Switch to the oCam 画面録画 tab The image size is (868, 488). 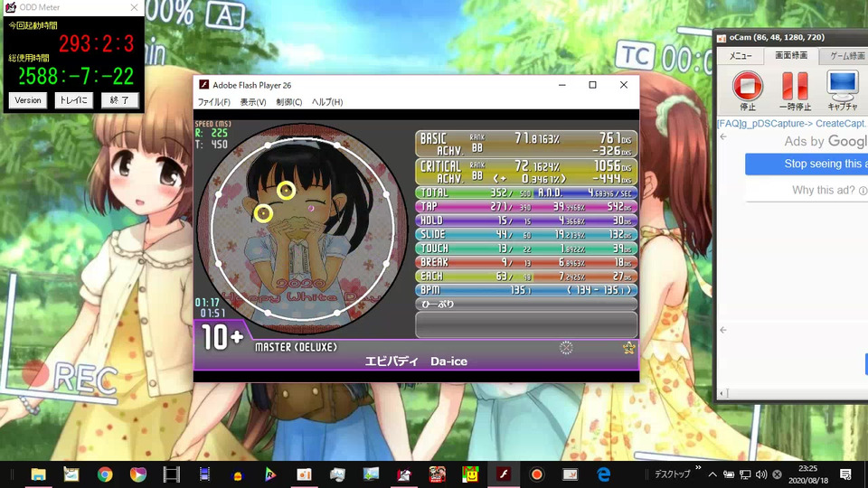790,55
